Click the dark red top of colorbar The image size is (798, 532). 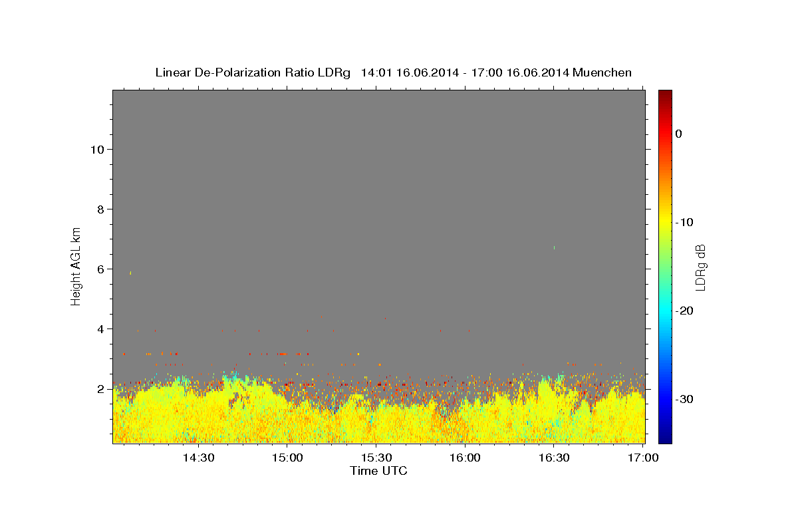coord(665,95)
